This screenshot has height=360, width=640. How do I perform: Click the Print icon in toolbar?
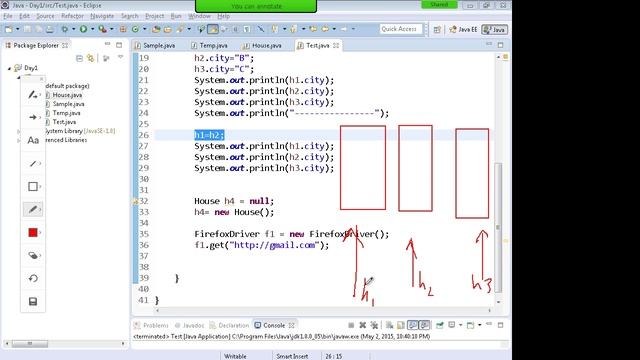click(49, 29)
